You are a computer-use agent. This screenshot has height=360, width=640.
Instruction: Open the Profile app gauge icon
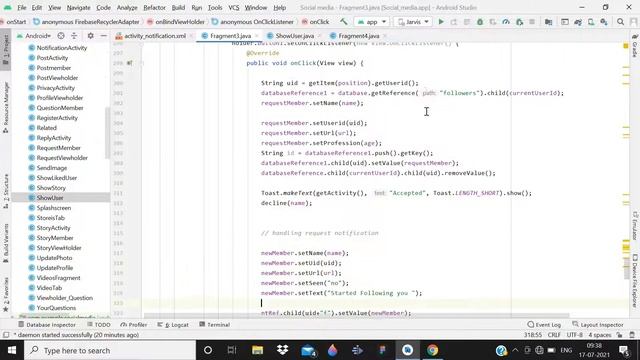(x=506, y=22)
